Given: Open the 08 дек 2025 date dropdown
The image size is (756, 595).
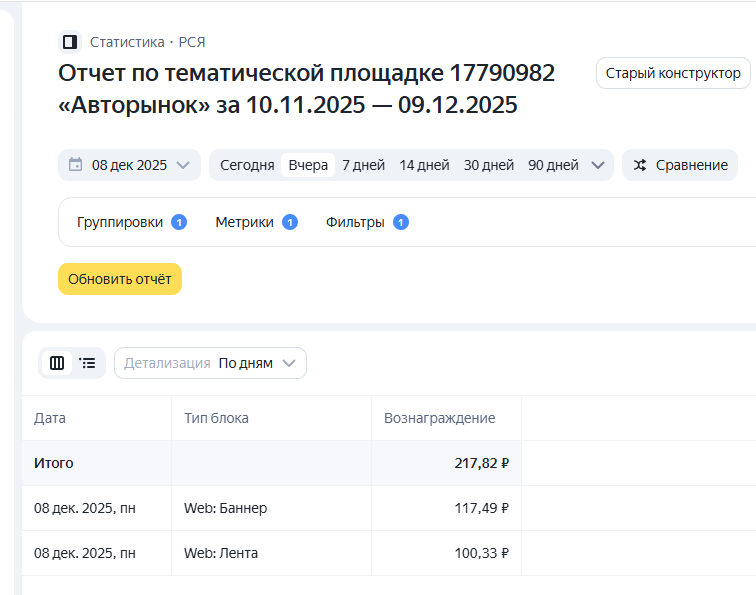Looking at the screenshot, I should pyautogui.click(x=130, y=165).
